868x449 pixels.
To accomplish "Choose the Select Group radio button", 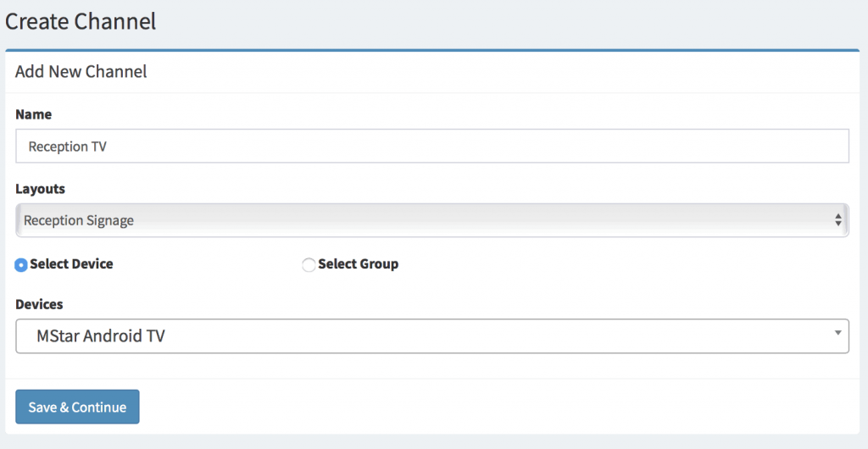I will click(x=309, y=265).
